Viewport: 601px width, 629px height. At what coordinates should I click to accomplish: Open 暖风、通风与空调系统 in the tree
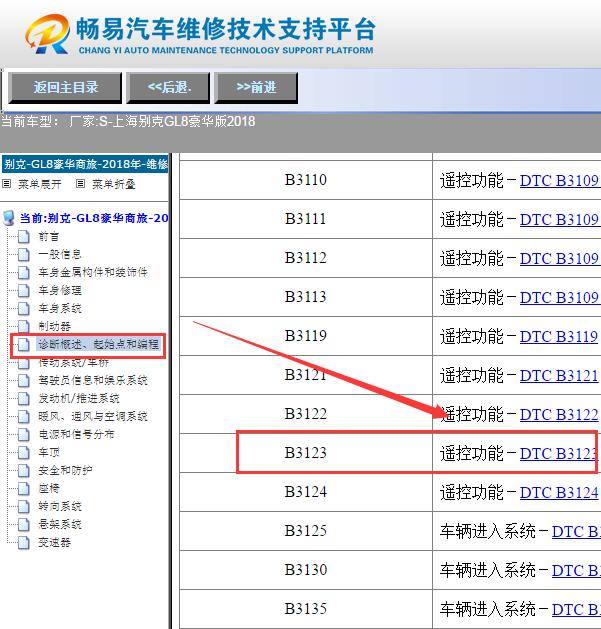point(93,416)
